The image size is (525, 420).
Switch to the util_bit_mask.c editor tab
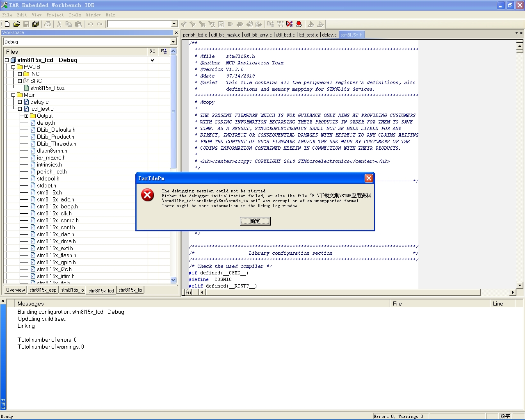click(226, 35)
